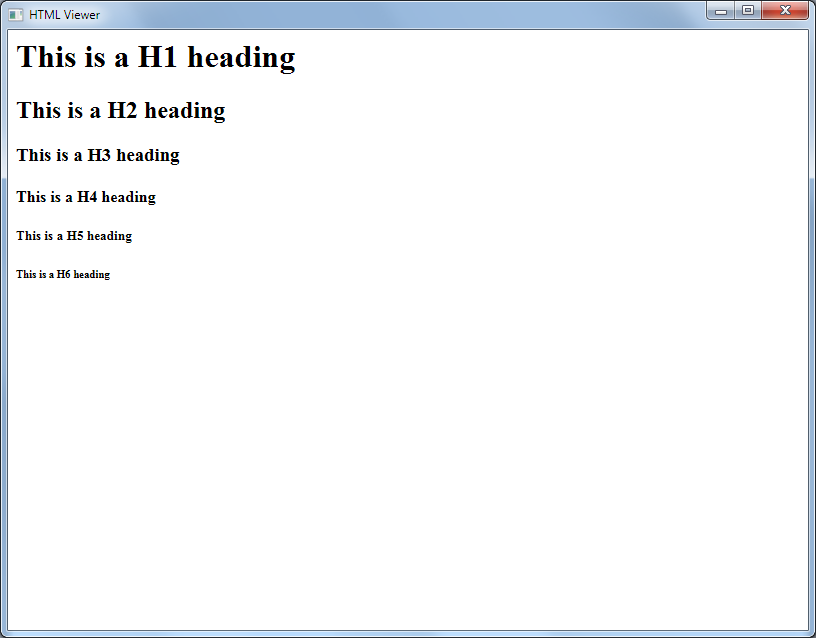Close the HTML Viewer window
816x638 pixels.
click(x=784, y=10)
